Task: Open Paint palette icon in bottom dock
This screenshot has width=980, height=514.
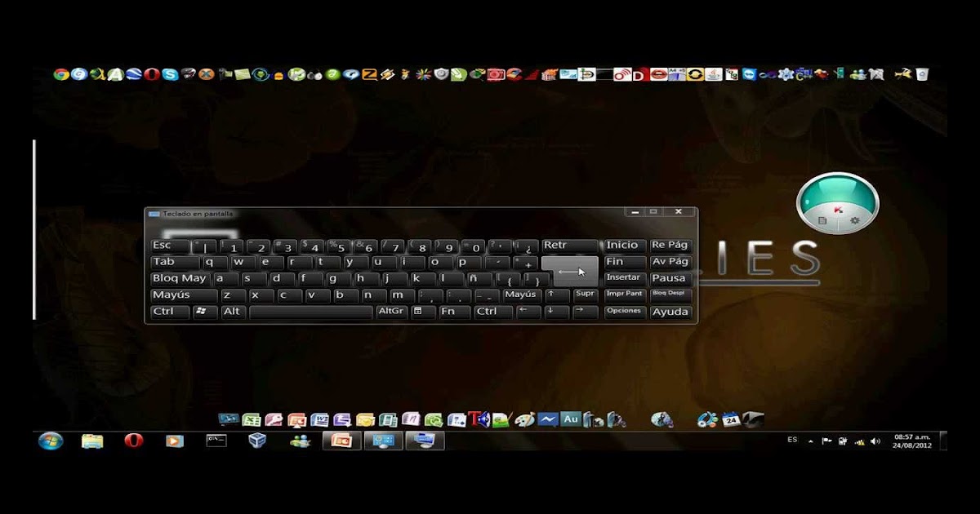Action: pyautogui.click(x=524, y=419)
